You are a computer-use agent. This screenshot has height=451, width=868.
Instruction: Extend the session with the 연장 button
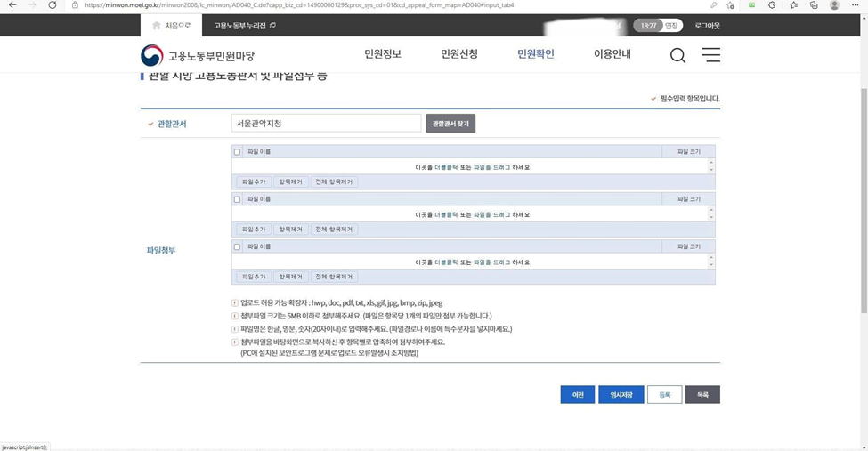(x=671, y=26)
